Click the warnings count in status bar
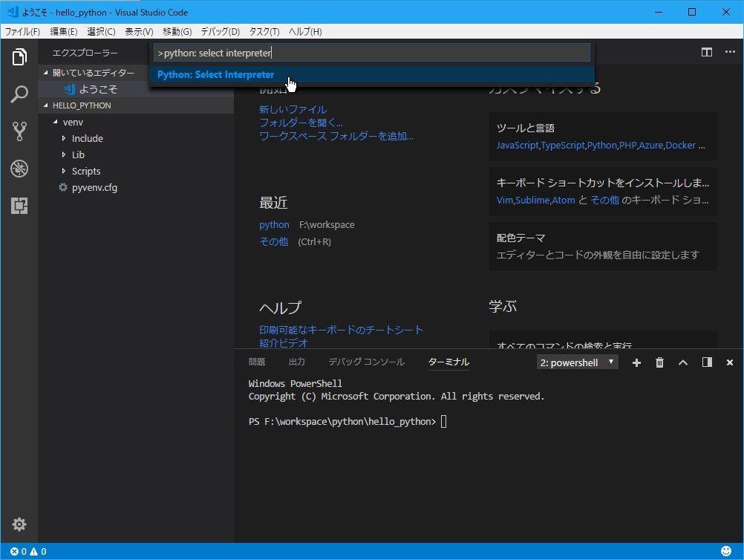The height and width of the screenshot is (560, 744). click(x=39, y=551)
